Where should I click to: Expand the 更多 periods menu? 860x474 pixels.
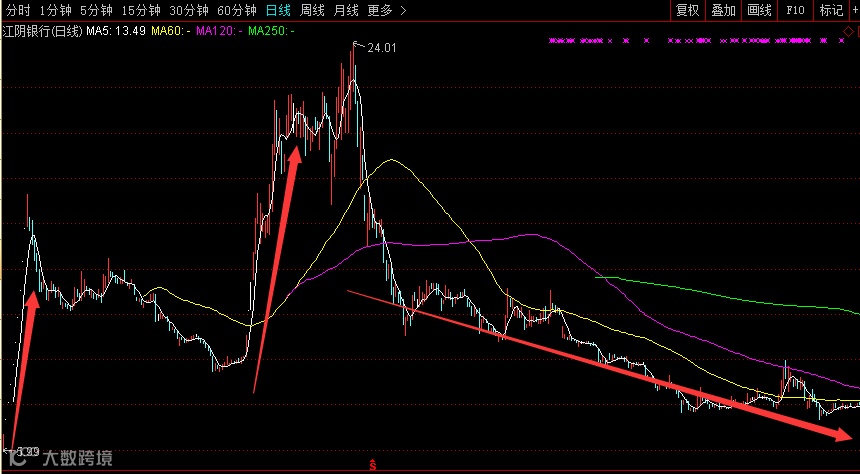click(387, 10)
